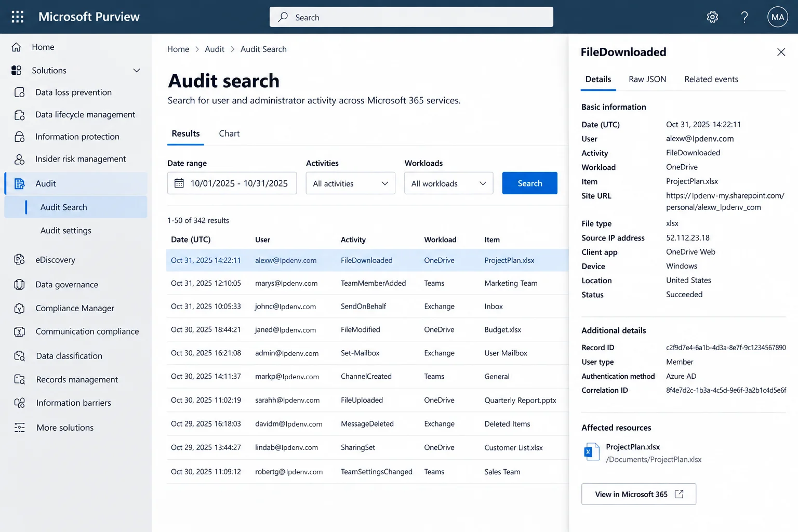The height and width of the screenshot is (532, 798).
Task: Click the Information barriers icon
Action: click(20, 403)
